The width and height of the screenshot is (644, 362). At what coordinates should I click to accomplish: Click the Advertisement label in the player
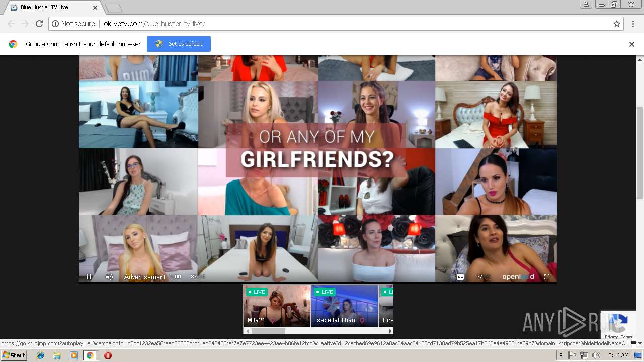click(144, 277)
